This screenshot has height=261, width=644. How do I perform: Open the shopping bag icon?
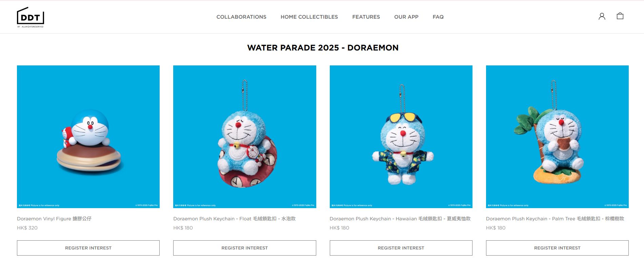point(620,16)
